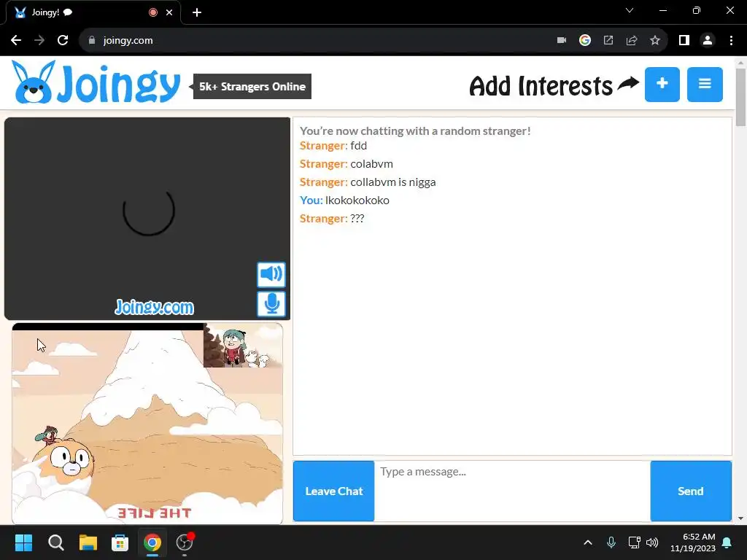Mute the stranger's audio speaker button
Image resolution: width=747 pixels, height=560 pixels.
pos(271,274)
